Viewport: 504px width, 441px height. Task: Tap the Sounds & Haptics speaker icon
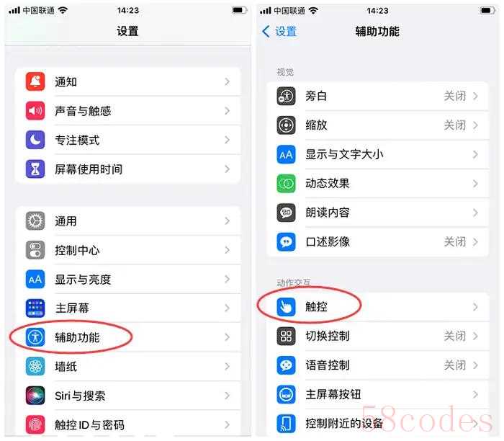click(35, 111)
